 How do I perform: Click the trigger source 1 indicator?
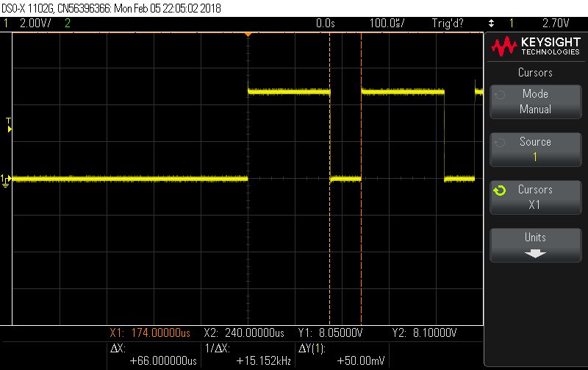coord(511,24)
